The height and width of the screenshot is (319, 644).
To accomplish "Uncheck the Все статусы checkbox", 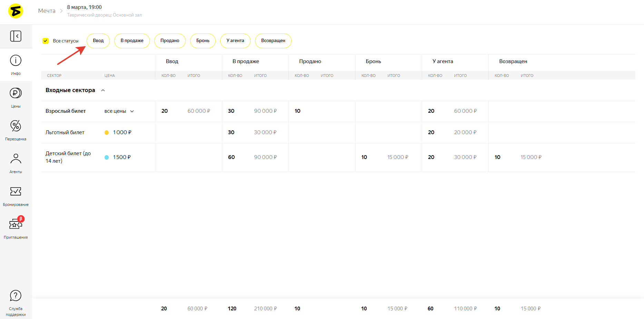I will click(46, 41).
